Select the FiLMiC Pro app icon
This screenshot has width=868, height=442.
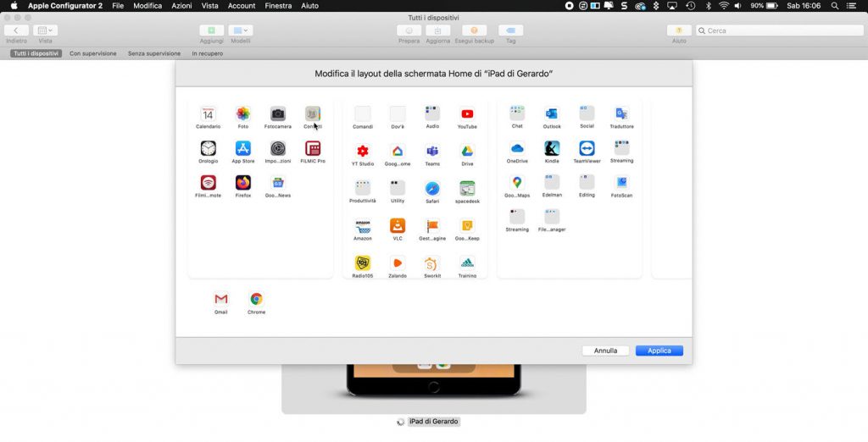[x=313, y=148]
